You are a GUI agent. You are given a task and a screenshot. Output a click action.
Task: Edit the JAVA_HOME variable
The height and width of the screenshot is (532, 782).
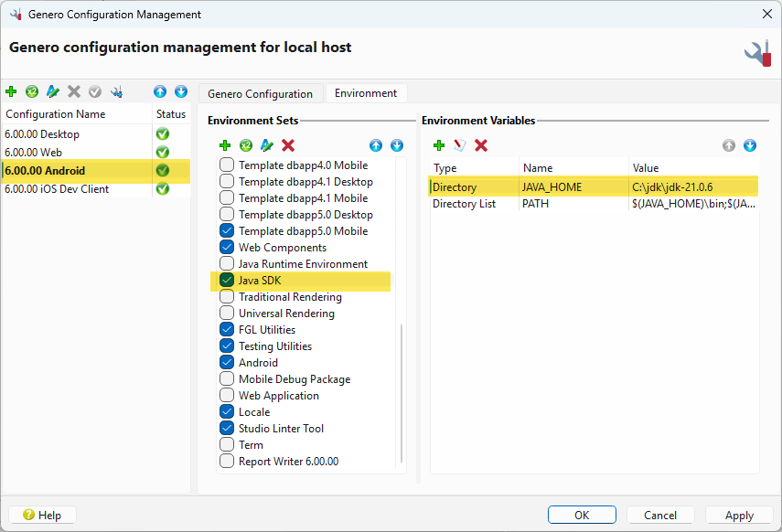(459, 145)
